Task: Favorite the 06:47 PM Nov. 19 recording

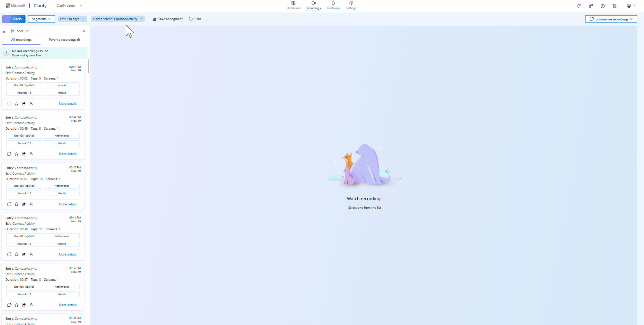Action: [17, 204]
